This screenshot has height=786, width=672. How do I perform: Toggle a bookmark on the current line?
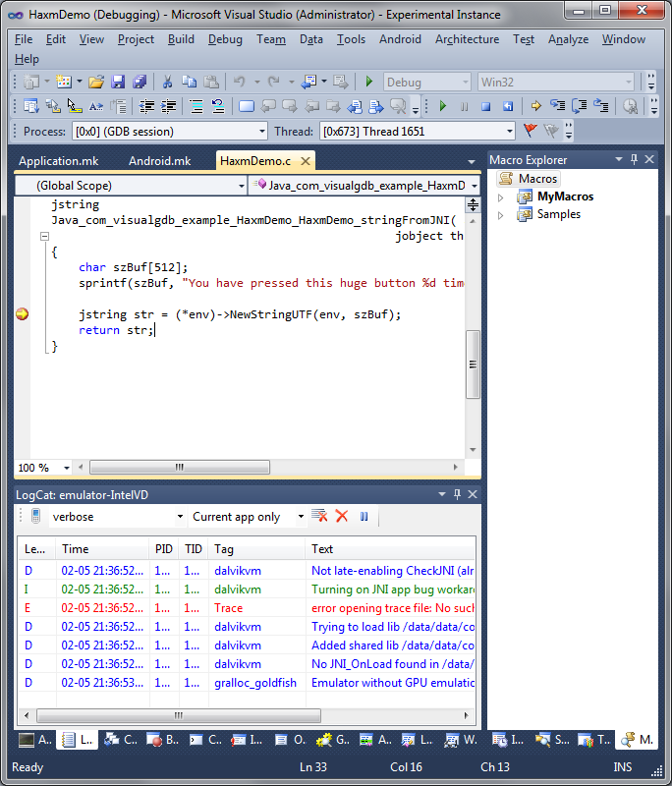[x=246, y=106]
